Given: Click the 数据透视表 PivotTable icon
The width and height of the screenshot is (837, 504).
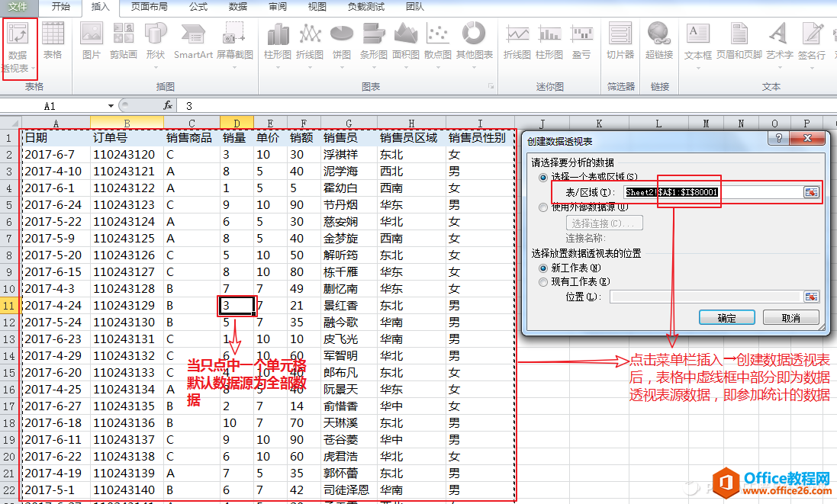Looking at the screenshot, I should (18, 40).
